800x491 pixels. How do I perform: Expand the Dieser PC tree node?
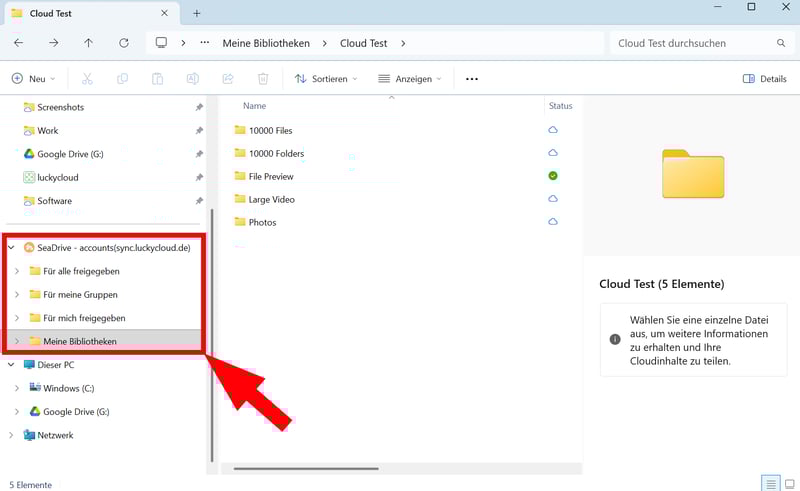point(11,365)
